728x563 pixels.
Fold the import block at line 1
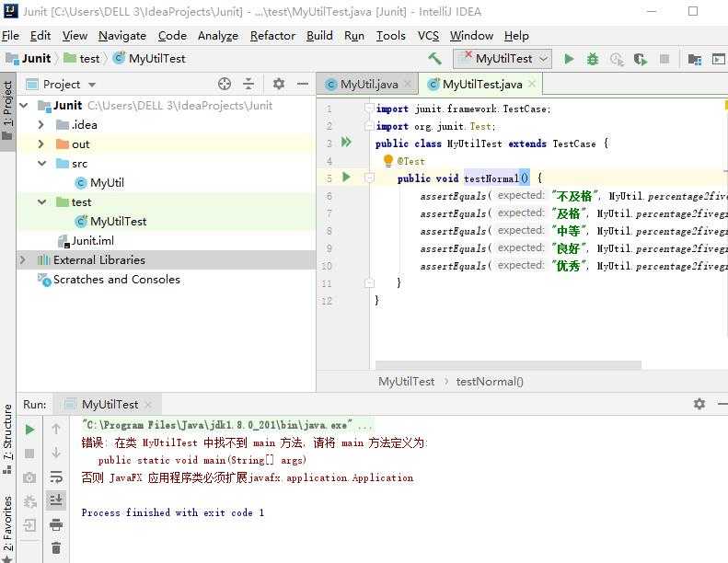[x=369, y=109]
